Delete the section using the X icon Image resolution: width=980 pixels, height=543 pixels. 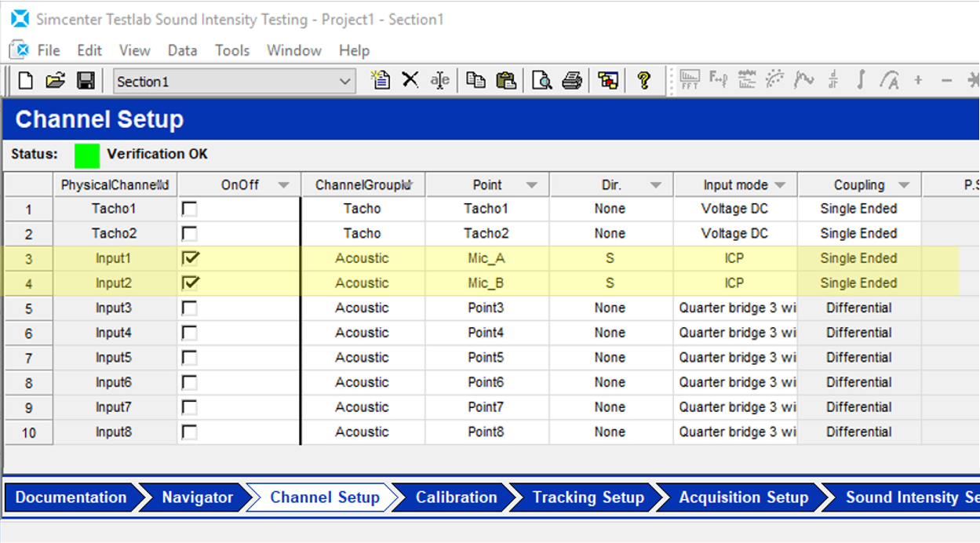pos(410,80)
